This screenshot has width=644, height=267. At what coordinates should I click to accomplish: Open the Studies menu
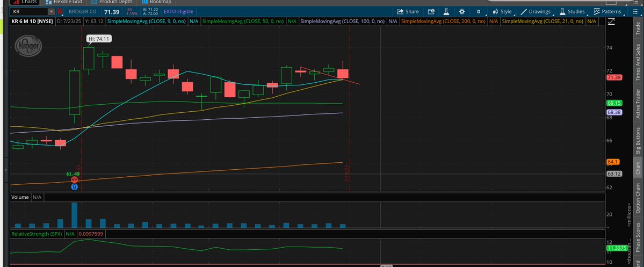point(572,11)
